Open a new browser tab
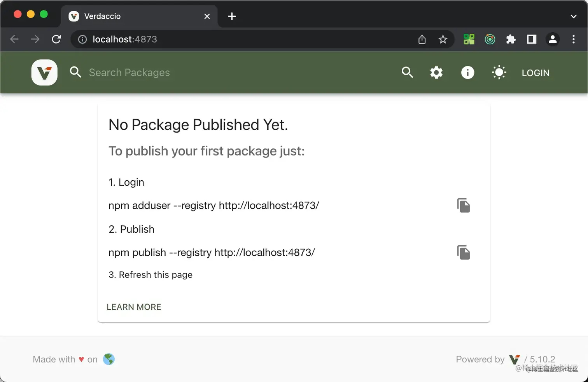Screen dimensions: 588x382 point(232,16)
